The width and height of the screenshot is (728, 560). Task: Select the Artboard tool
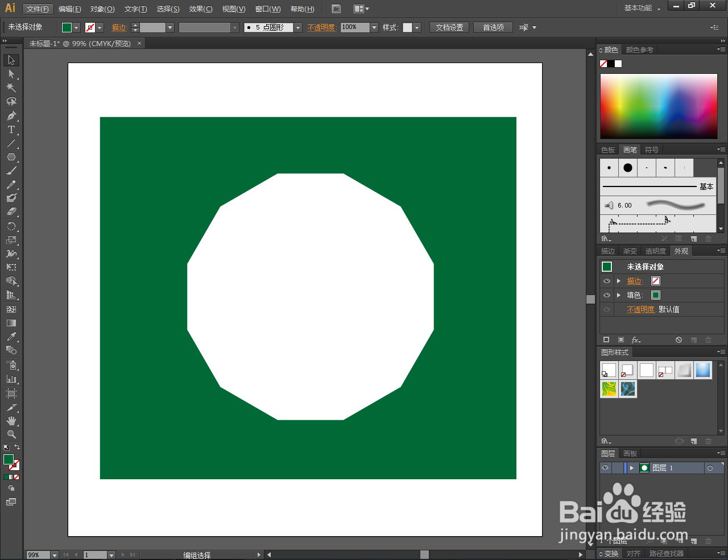point(11,393)
